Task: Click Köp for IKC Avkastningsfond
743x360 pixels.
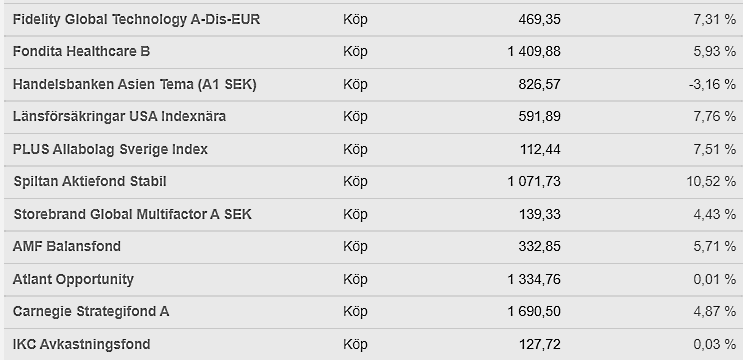Action: tap(355, 344)
